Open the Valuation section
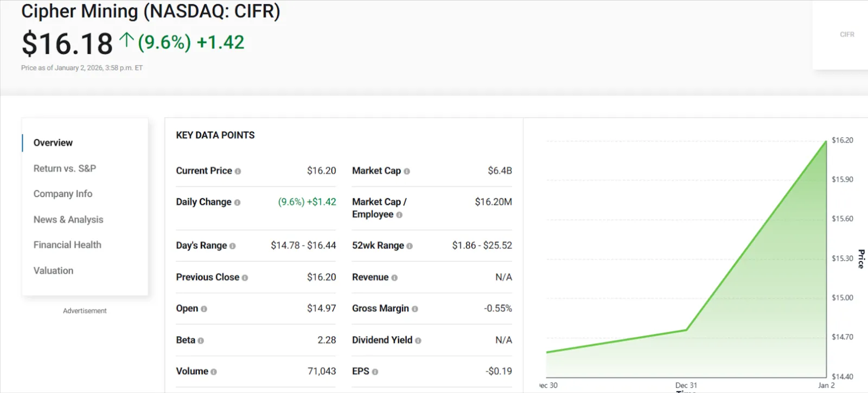Viewport: 868px width, 393px height. tap(53, 270)
